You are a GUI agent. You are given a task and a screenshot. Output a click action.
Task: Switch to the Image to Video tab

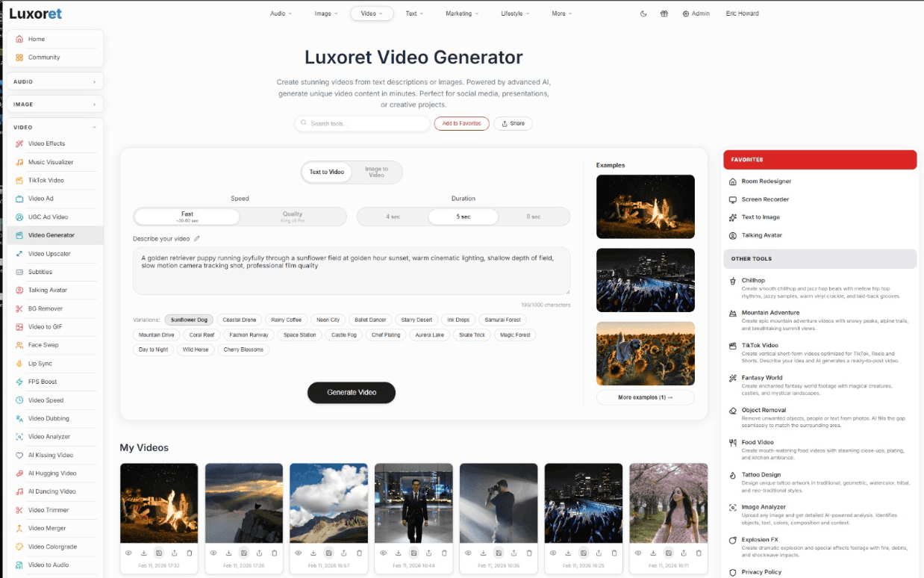point(378,172)
